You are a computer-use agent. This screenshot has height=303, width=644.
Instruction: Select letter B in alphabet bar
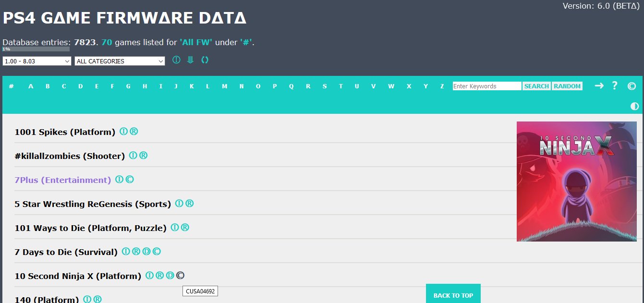pyautogui.click(x=48, y=86)
